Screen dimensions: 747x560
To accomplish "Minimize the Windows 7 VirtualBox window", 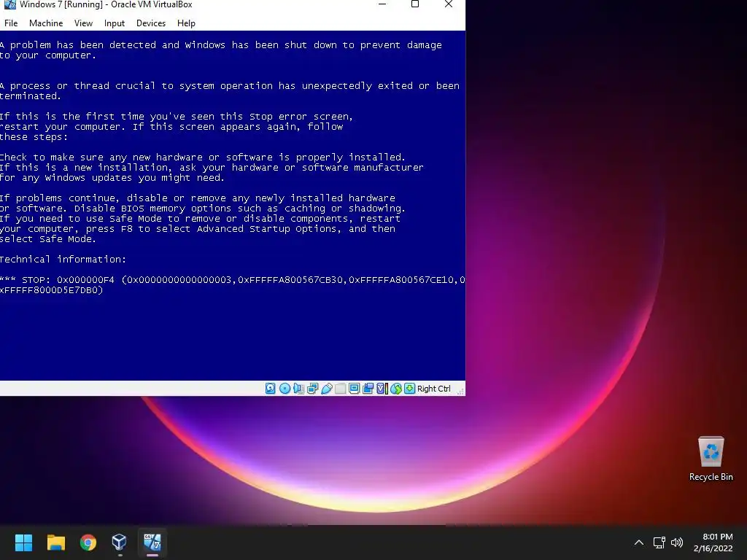I will [382, 4].
